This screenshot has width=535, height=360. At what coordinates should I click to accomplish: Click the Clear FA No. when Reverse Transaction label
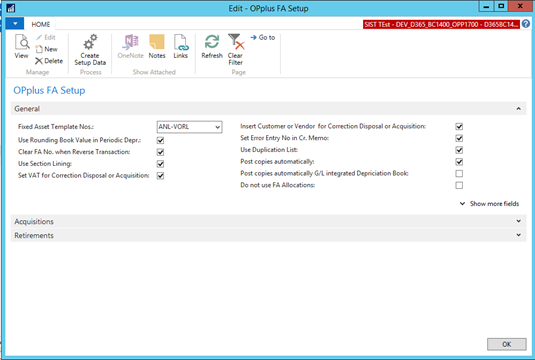[x=74, y=152]
